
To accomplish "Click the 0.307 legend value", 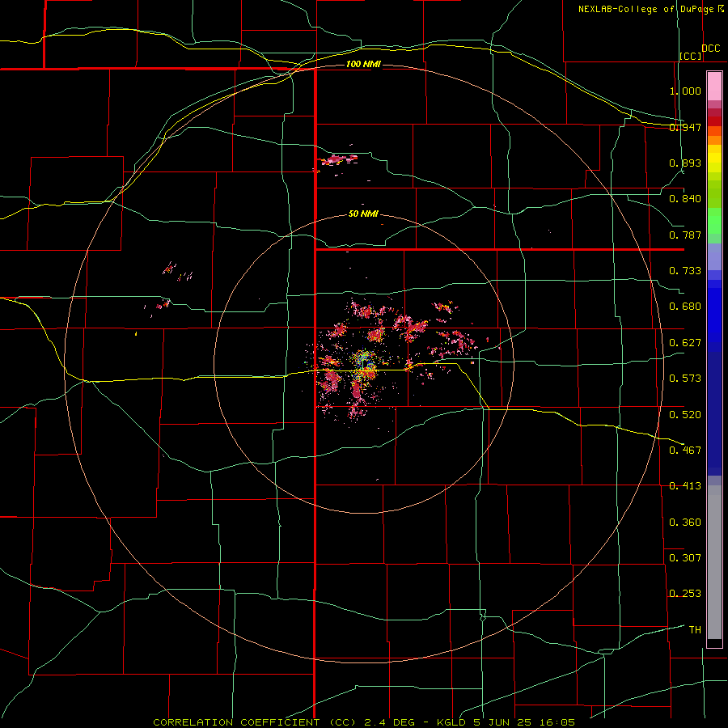I will pyautogui.click(x=685, y=557).
